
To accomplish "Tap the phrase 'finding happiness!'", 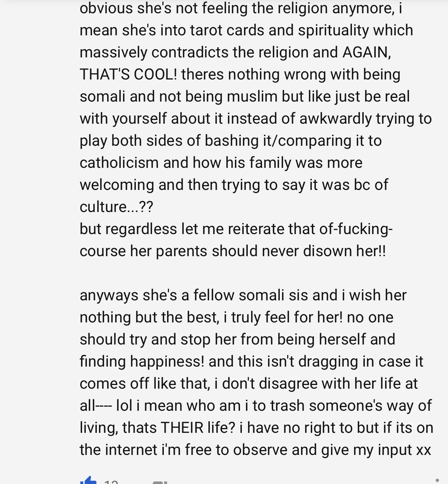I will tap(142, 361).
